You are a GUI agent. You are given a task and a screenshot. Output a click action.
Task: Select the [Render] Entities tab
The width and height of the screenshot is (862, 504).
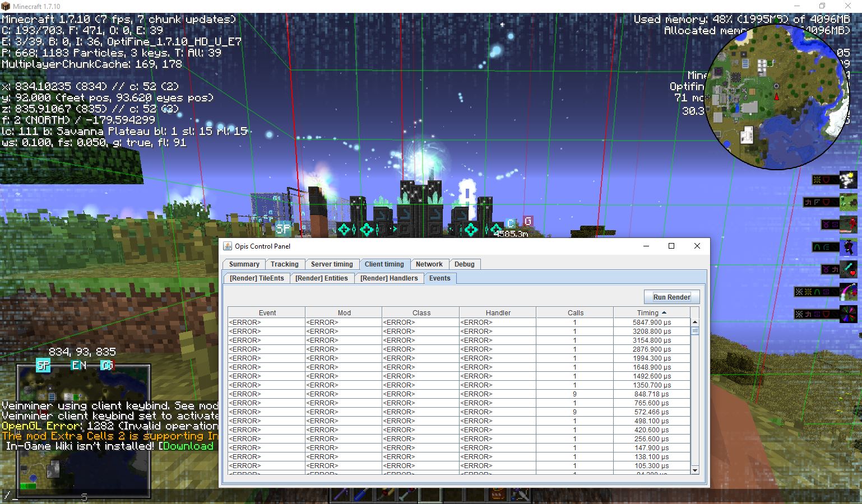[x=322, y=278]
